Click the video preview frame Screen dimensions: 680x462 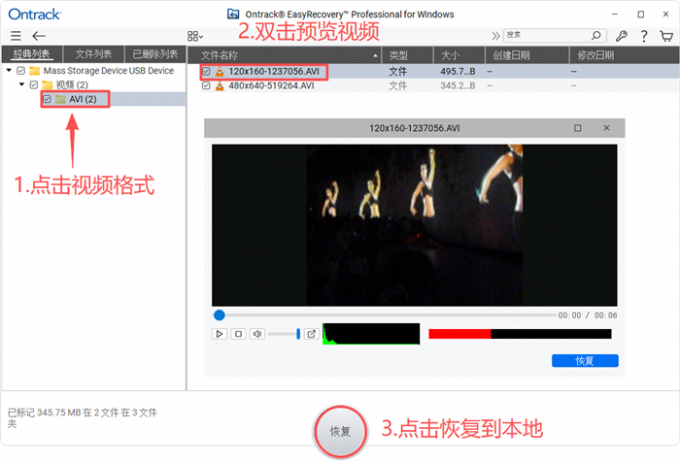pos(414,225)
